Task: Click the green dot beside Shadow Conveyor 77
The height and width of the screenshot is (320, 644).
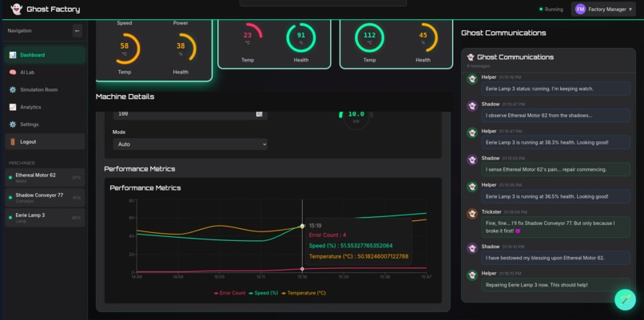Action: (x=10, y=198)
